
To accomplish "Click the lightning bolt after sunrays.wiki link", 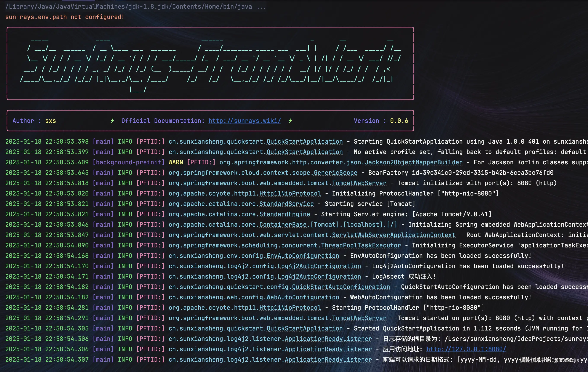I will coord(290,121).
